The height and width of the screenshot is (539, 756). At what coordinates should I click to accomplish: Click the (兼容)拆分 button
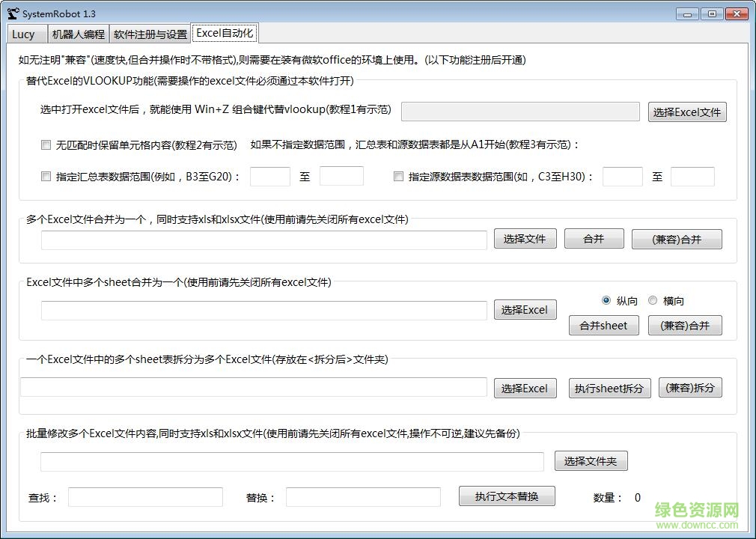[689, 387]
